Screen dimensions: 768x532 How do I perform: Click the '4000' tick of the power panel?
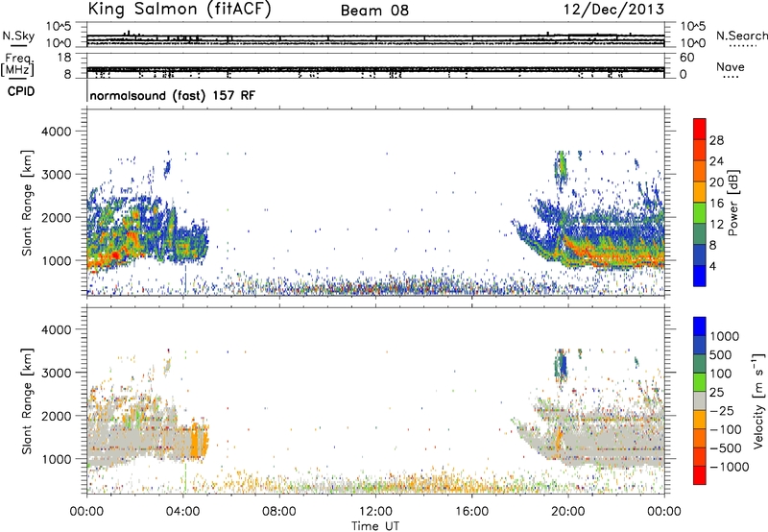pos(56,132)
